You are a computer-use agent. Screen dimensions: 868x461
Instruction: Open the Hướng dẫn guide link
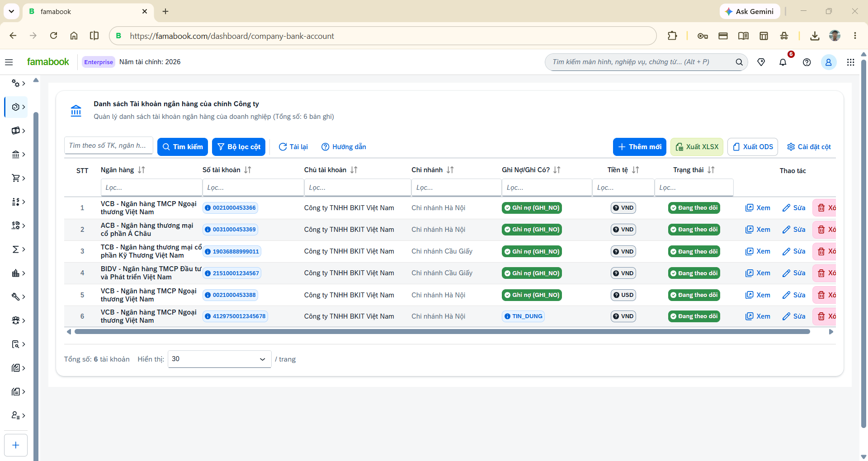tap(344, 147)
